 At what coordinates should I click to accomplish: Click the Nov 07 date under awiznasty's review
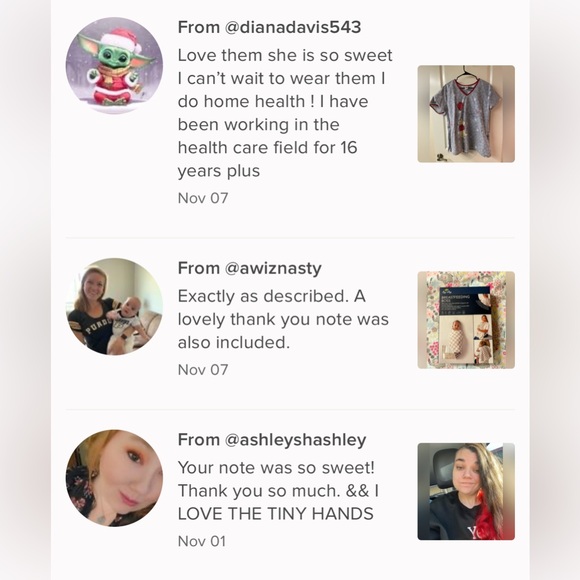click(x=203, y=370)
